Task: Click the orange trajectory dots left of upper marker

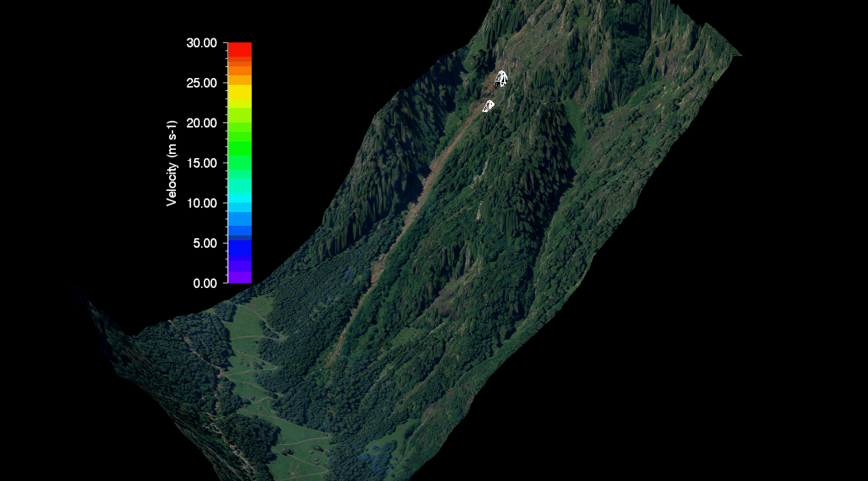Action: (x=494, y=86)
